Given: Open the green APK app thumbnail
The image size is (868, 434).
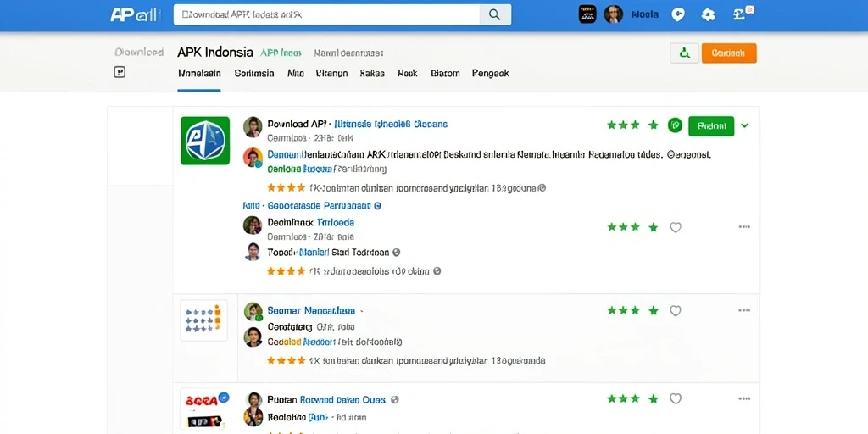Looking at the screenshot, I should click(205, 141).
